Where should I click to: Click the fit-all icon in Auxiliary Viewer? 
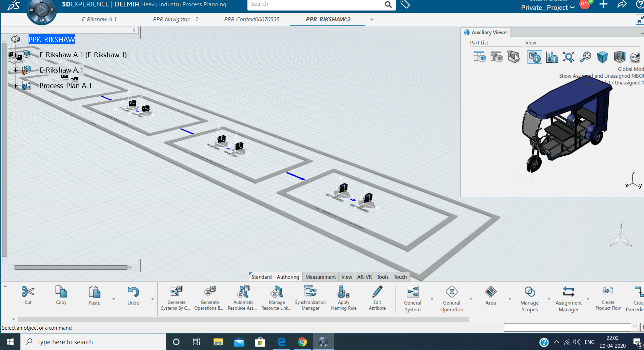tap(569, 57)
